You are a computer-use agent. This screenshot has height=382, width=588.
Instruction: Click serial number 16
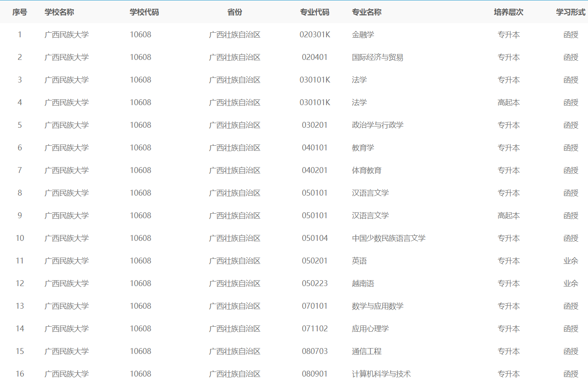coord(20,374)
